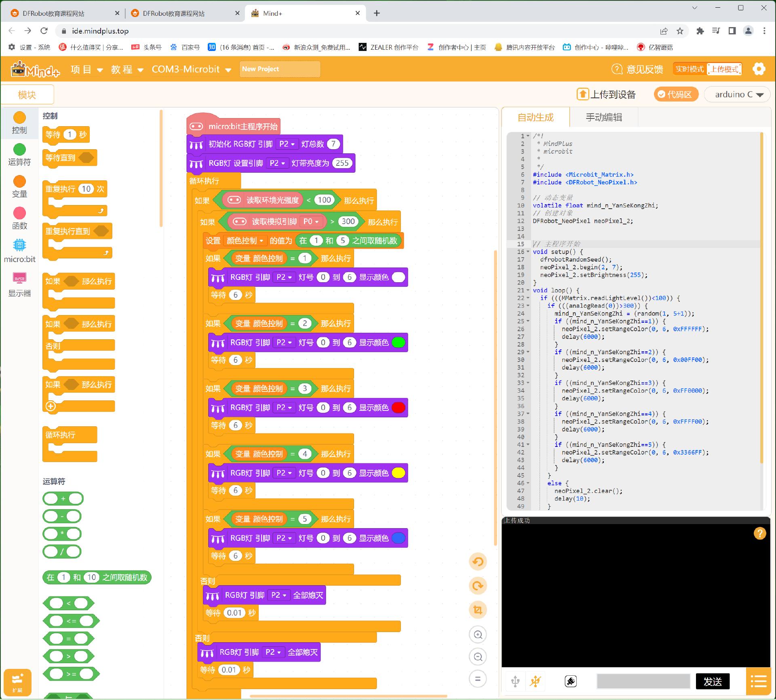Click the green color swatch on RGB block
Viewport: 776px width, 700px height.
[398, 343]
